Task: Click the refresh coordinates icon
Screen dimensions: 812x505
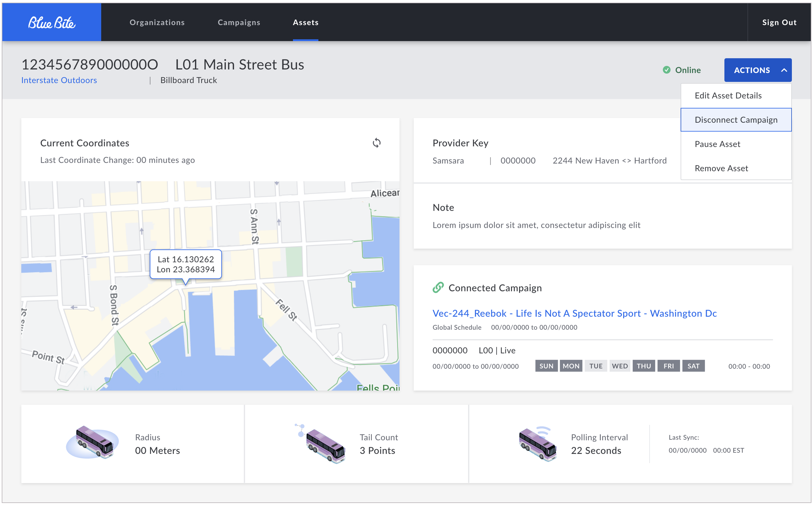Action: pos(376,143)
